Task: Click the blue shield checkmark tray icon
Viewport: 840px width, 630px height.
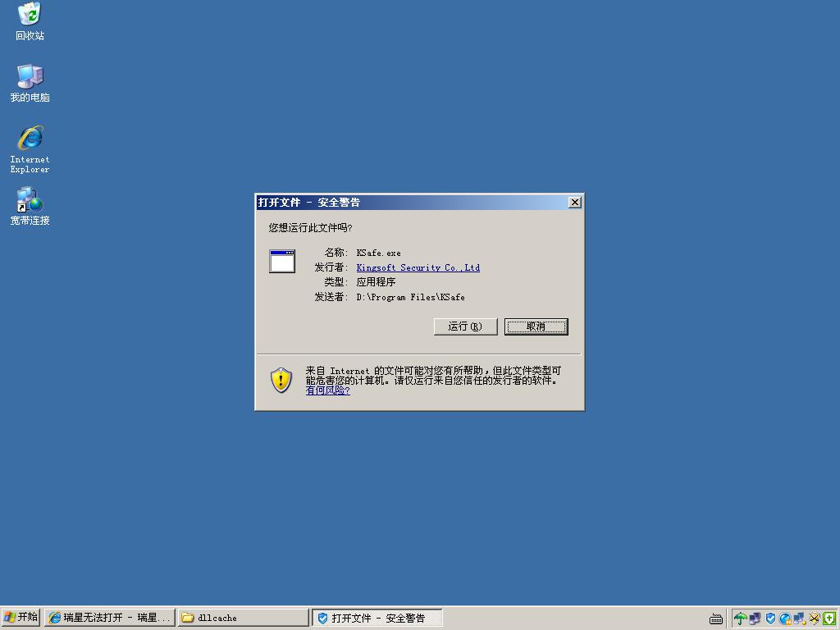Action: coord(770,619)
